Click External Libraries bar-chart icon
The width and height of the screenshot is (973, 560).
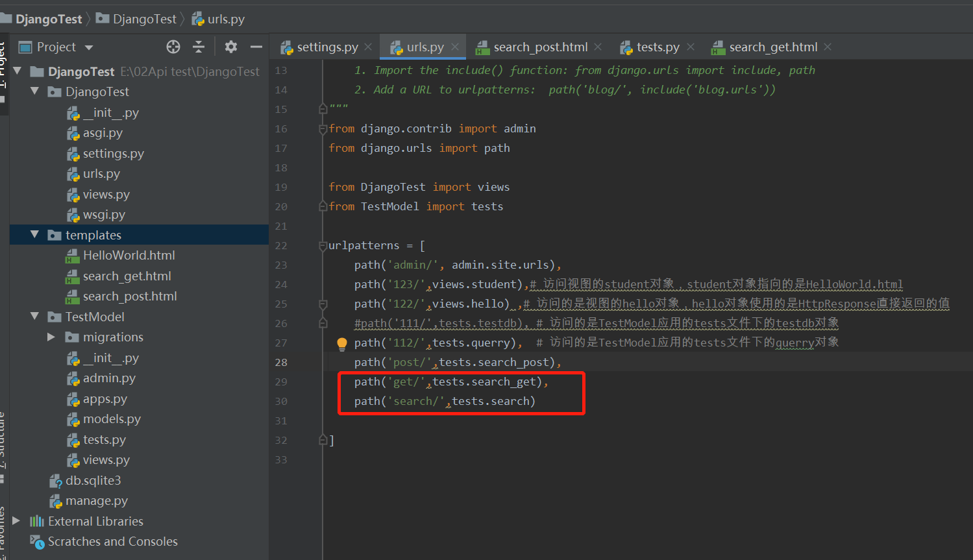(37, 521)
